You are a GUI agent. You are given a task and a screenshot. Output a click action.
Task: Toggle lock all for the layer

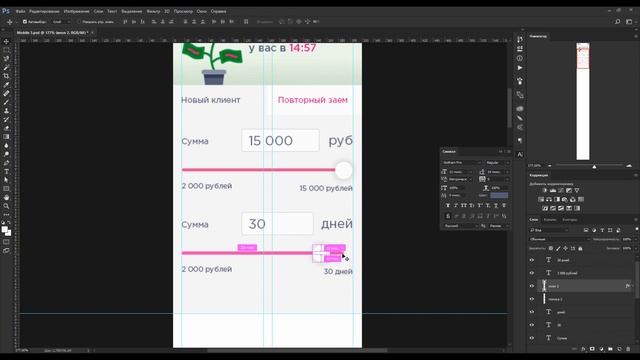coord(580,248)
